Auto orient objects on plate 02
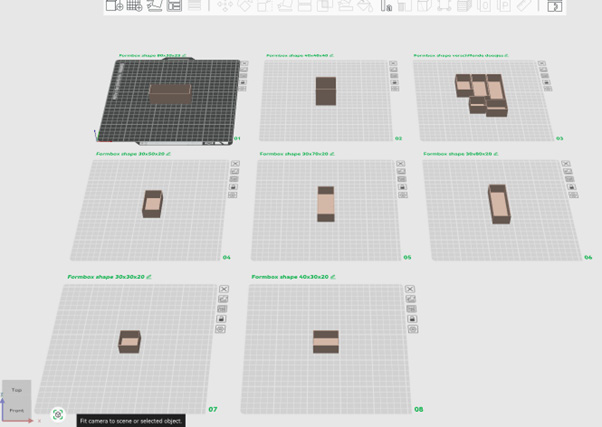Viewport: 602px width, 427px height. coord(394,70)
